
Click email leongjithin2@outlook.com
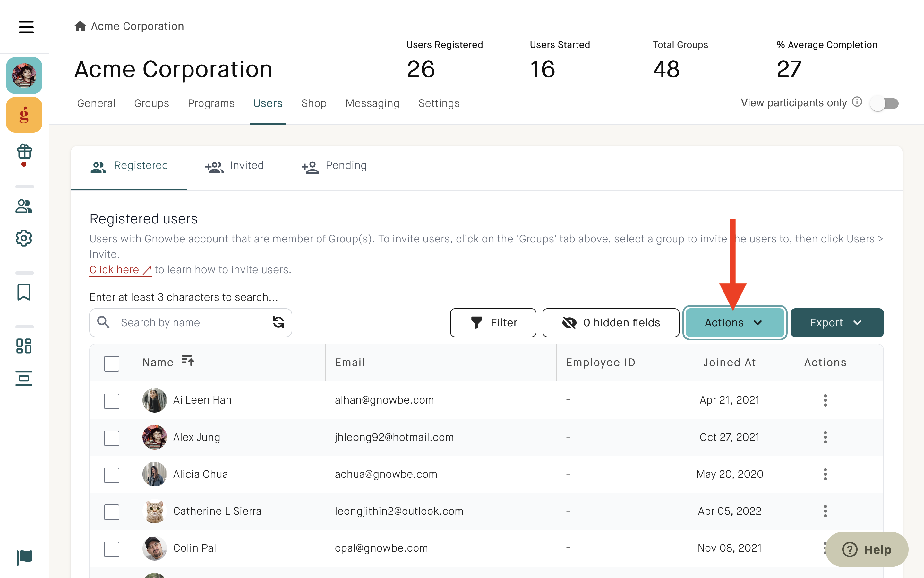click(399, 511)
